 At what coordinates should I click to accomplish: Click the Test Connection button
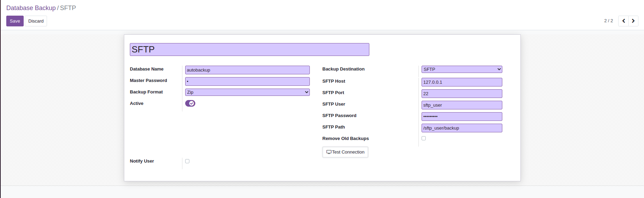point(345,152)
